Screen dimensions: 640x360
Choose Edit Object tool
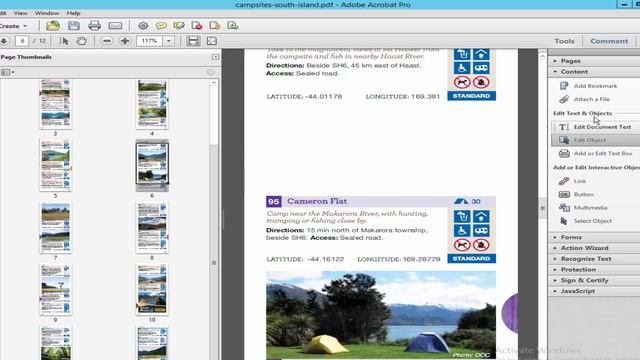tap(596, 140)
